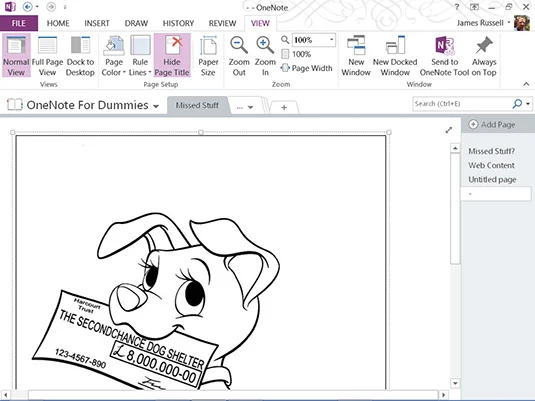The width and height of the screenshot is (535, 401).
Task: Click the vertical scrollbar down arrow
Action: [455, 383]
